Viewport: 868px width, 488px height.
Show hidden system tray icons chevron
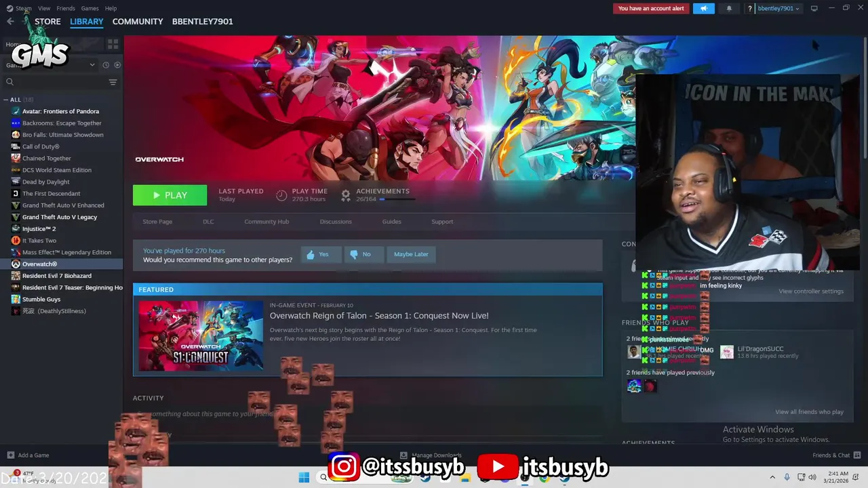point(772,477)
